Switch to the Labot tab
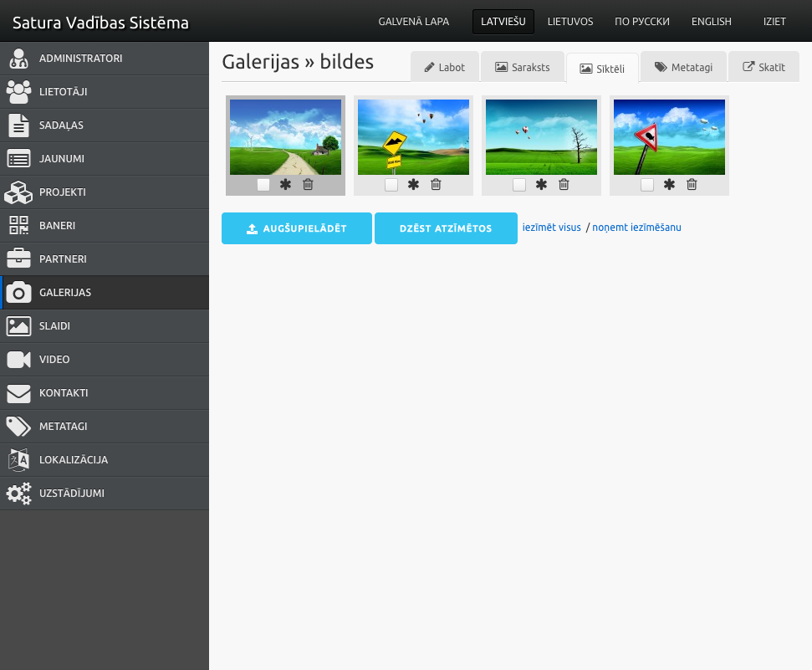 [x=444, y=67]
